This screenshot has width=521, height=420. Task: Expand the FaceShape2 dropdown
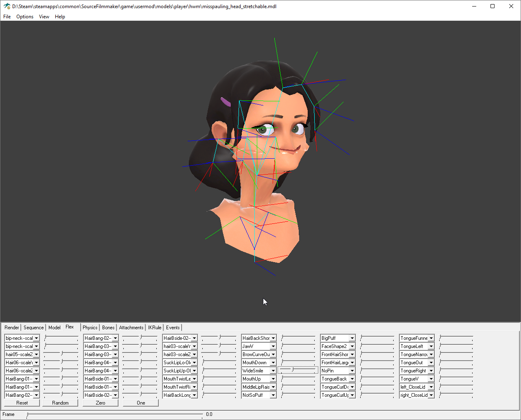(x=352, y=346)
